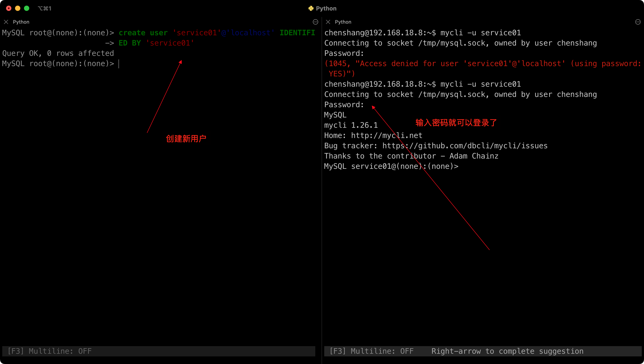Click the Python icon in title bar

coord(311,8)
